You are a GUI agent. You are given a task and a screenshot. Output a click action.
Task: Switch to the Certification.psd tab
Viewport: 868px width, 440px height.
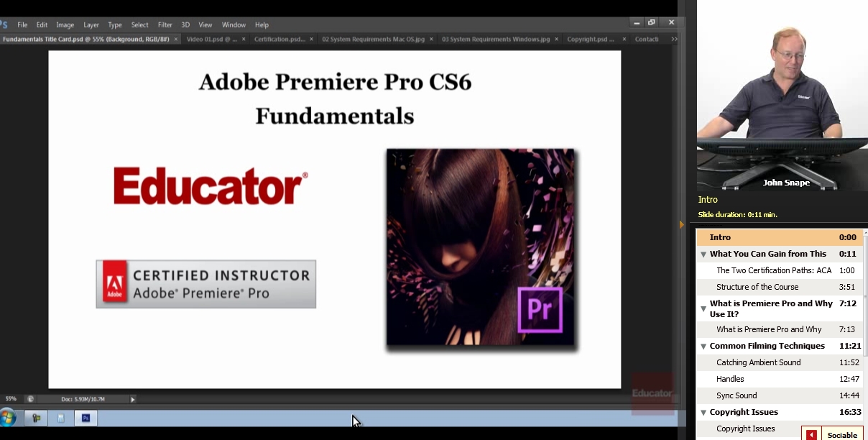[x=280, y=39]
